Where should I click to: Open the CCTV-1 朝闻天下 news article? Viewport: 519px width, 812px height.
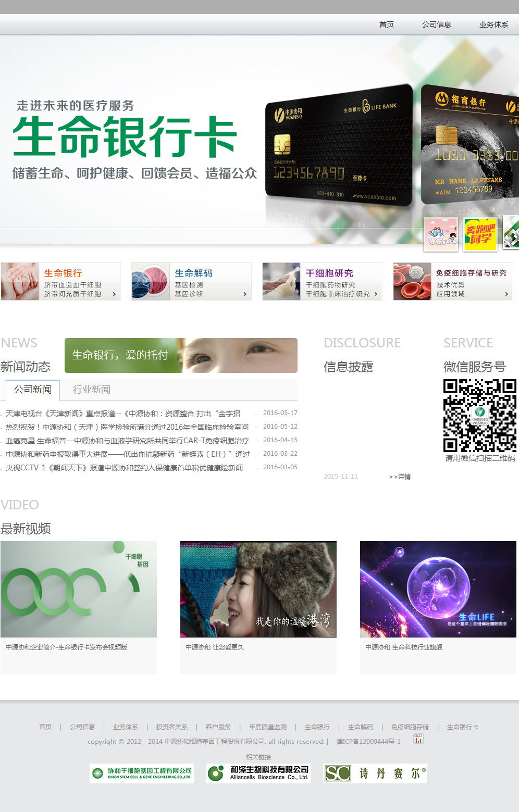(x=124, y=468)
